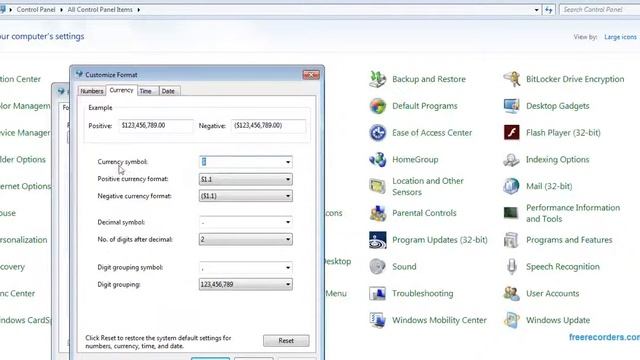Open the Backup and Restore link
Image resolution: width=640 pixels, height=360 pixels.
pos(429,79)
